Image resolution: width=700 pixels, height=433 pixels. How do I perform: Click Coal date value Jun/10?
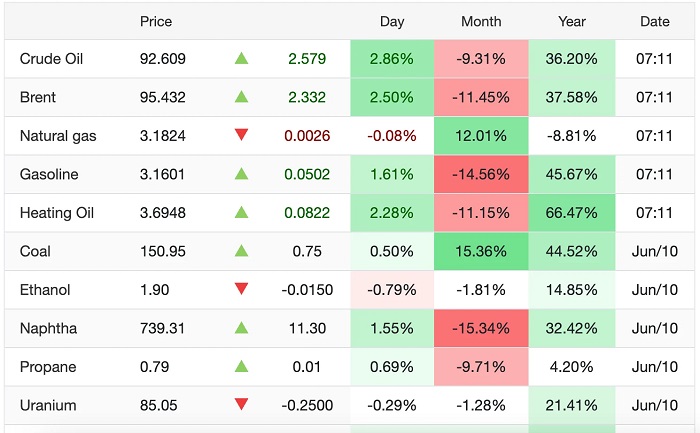[654, 251]
